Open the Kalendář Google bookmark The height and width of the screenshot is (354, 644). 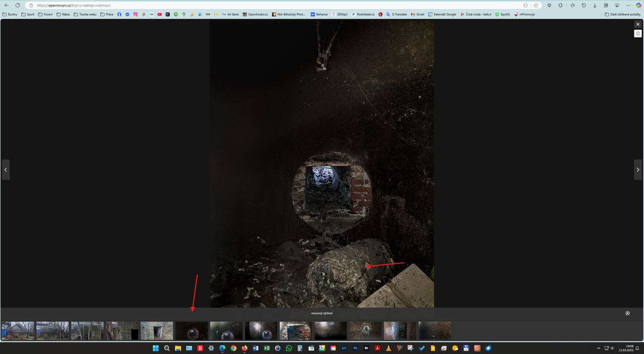tap(442, 14)
